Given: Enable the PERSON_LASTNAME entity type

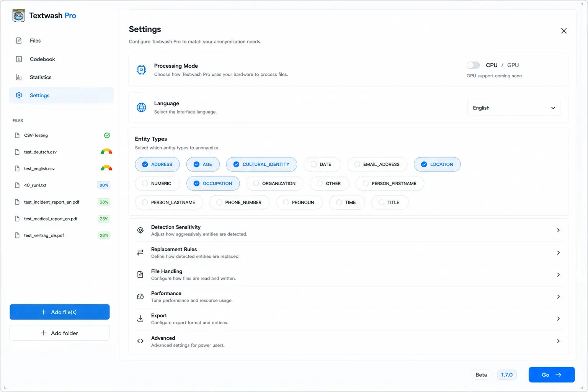Looking at the screenshot, I should tap(169, 203).
